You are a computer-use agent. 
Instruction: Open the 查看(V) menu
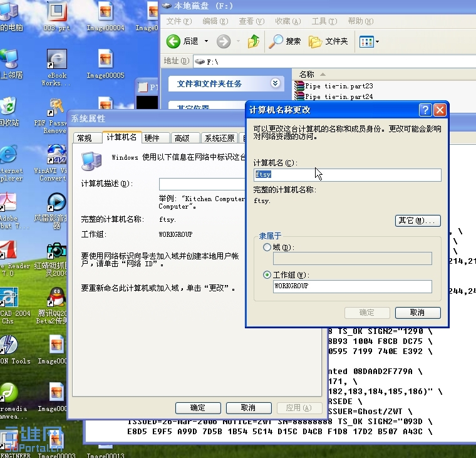pos(251,21)
